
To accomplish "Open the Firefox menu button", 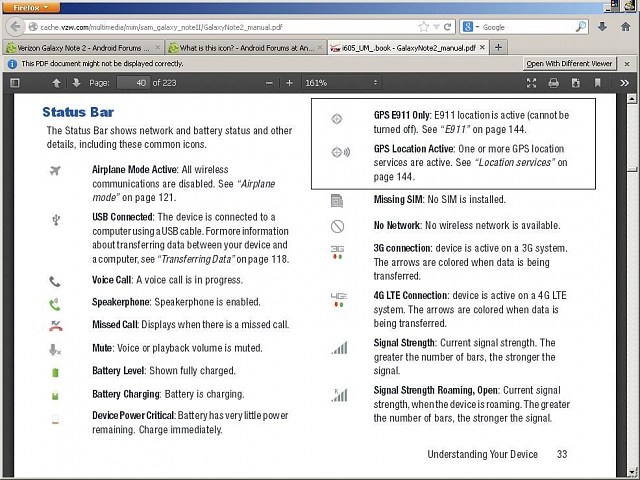I will coord(31,7).
